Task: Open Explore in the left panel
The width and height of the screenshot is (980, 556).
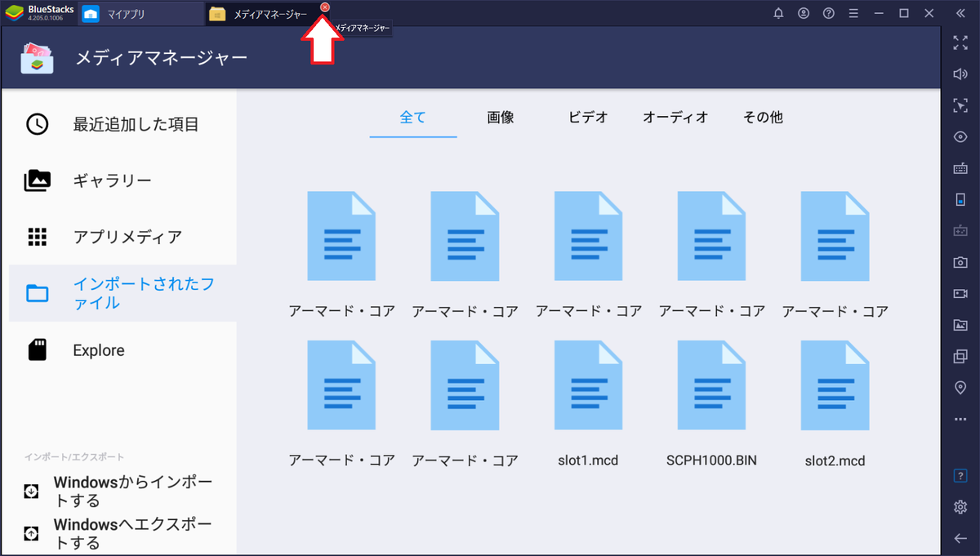Action: (122, 350)
